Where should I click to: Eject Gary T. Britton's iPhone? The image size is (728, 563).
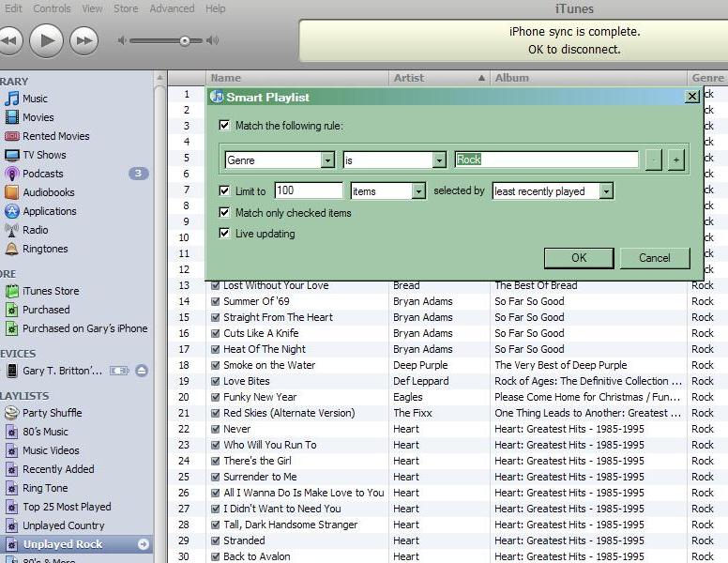142,371
